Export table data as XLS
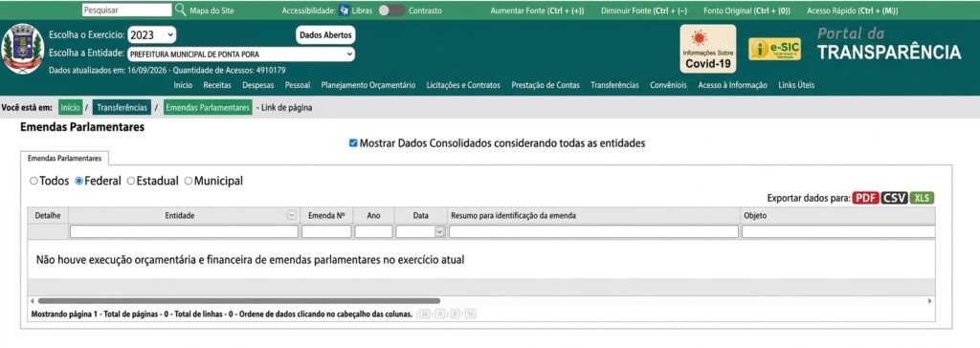The image size is (980, 348). [922, 198]
